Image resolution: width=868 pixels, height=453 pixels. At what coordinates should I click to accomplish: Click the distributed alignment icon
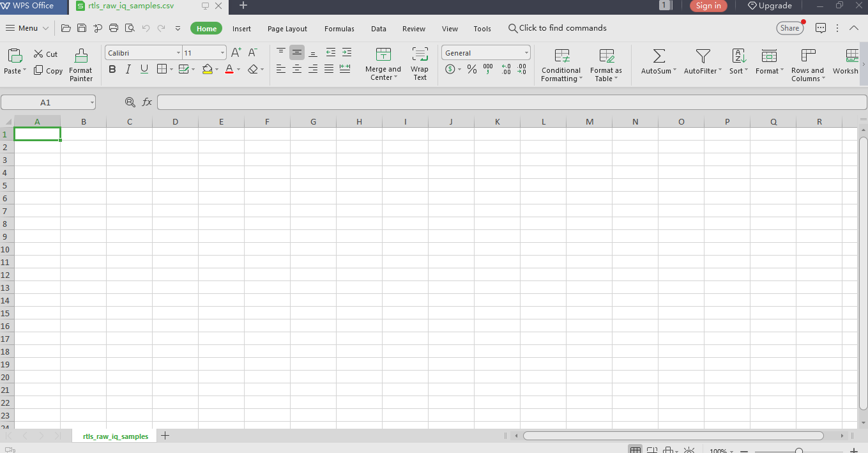[x=346, y=69]
